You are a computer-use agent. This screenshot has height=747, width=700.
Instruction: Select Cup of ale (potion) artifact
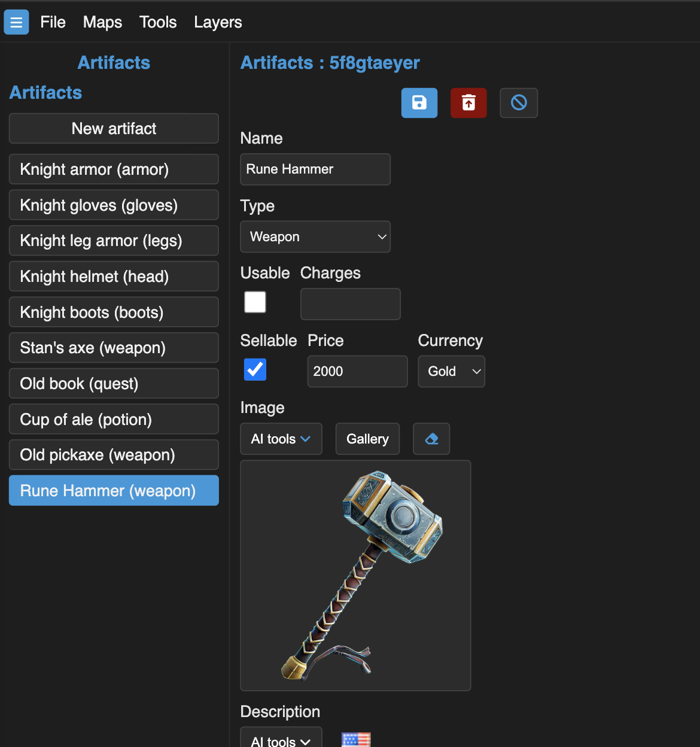coord(114,419)
